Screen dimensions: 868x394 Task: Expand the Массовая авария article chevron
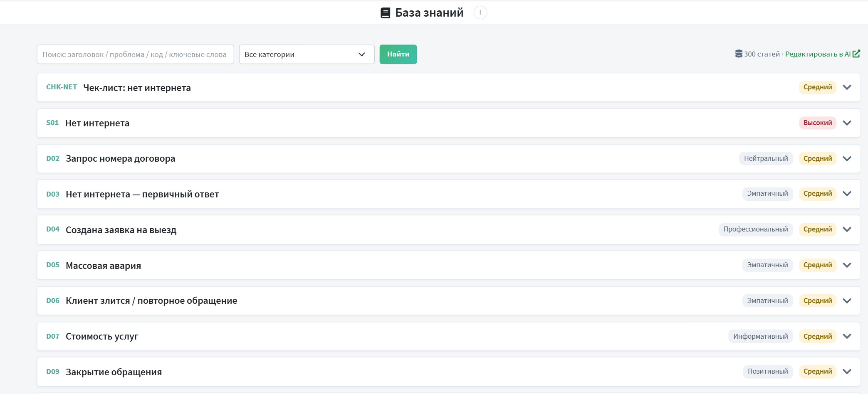click(847, 265)
